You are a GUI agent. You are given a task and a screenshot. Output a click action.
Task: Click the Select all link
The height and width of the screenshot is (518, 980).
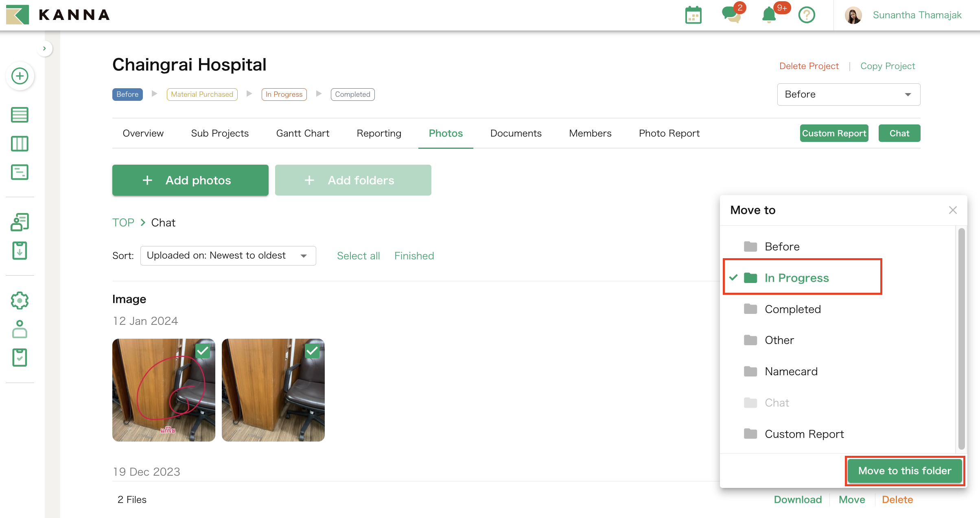tap(358, 256)
